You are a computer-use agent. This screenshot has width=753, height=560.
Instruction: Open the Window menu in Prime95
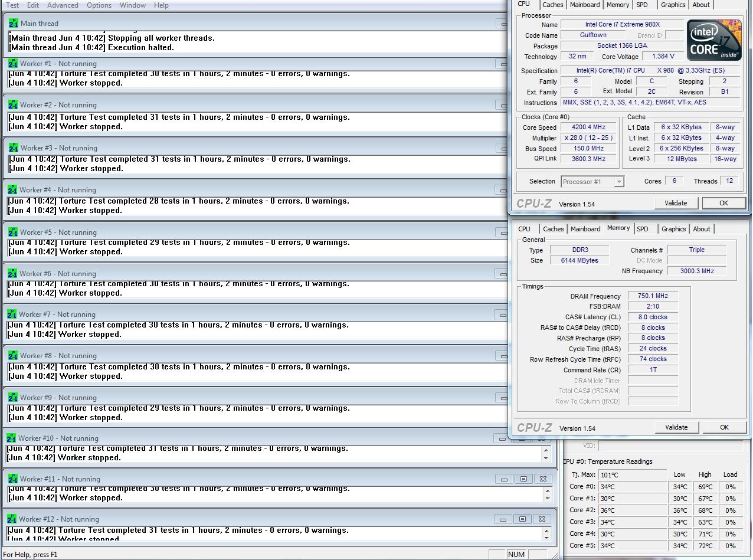[133, 5]
